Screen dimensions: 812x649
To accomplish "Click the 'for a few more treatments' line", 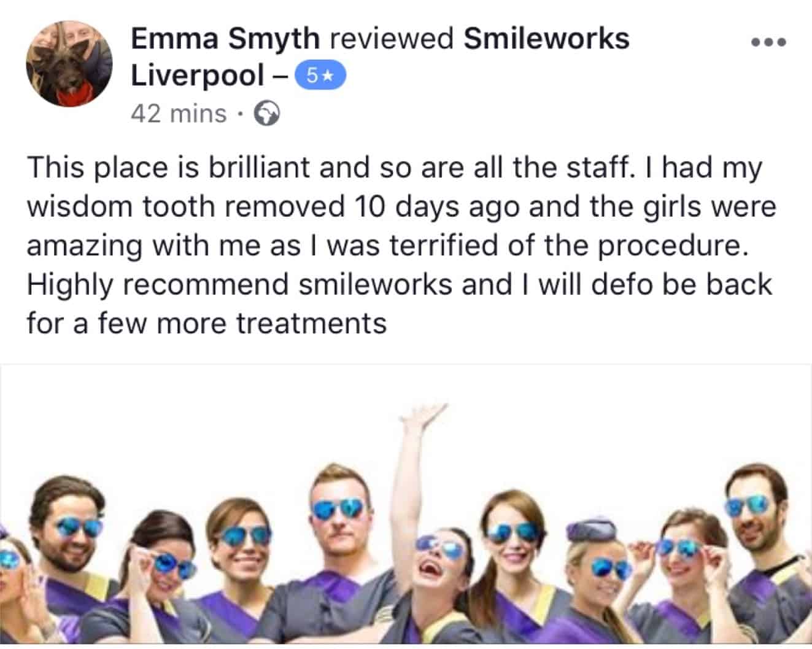I will pos(207,323).
